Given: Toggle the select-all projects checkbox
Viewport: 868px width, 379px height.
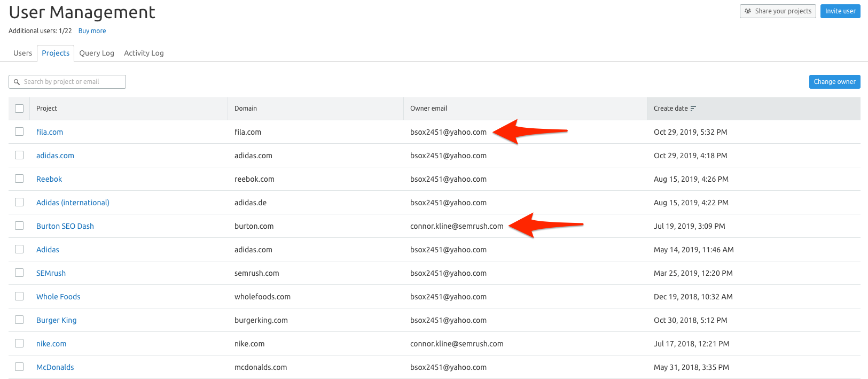Looking at the screenshot, I should [x=19, y=109].
